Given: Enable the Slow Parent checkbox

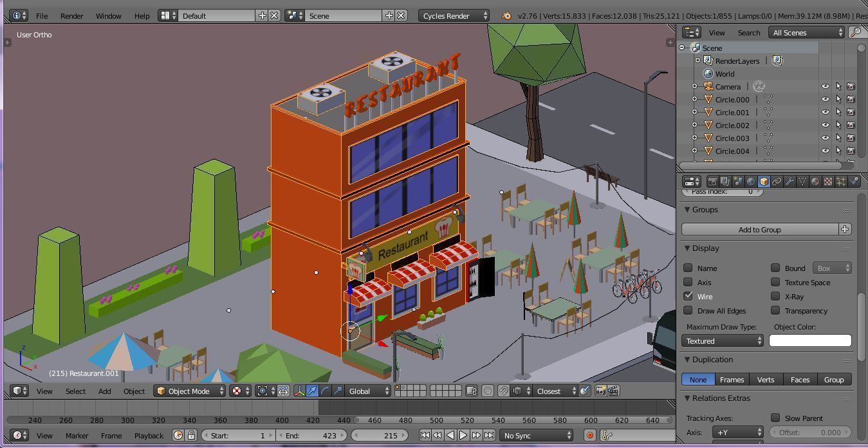Looking at the screenshot, I should click(x=775, y=418).
